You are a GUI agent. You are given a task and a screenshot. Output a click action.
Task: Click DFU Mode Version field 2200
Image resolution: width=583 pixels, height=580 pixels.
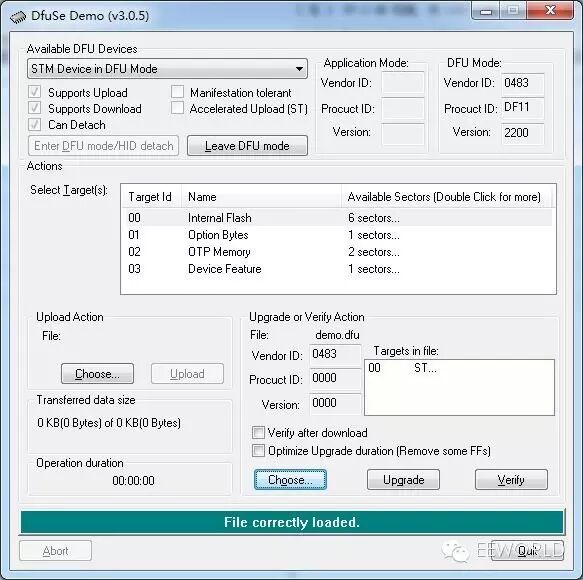(523, 133)
